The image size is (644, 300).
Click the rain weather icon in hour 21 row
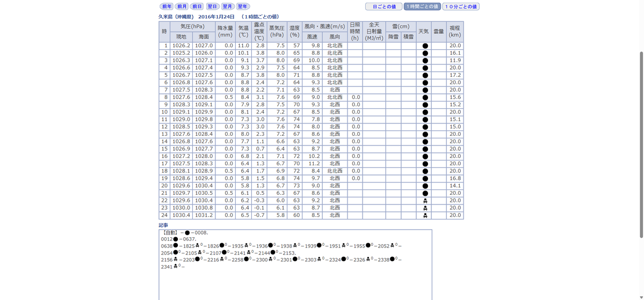point(425,194)
